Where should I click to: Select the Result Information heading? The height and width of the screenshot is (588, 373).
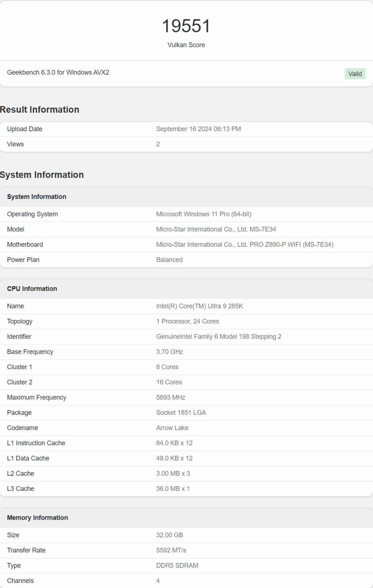(40, 109)
